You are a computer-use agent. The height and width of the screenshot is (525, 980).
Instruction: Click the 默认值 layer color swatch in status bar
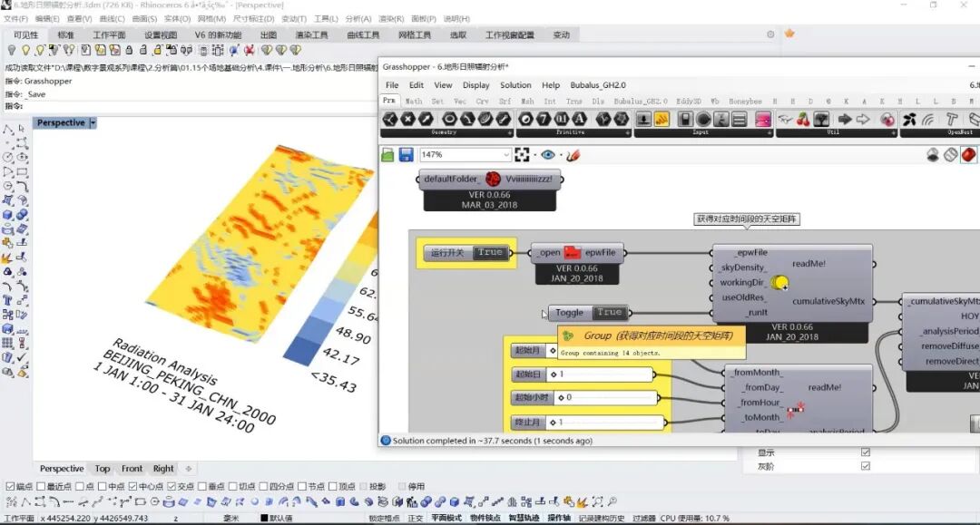(264, 518)
